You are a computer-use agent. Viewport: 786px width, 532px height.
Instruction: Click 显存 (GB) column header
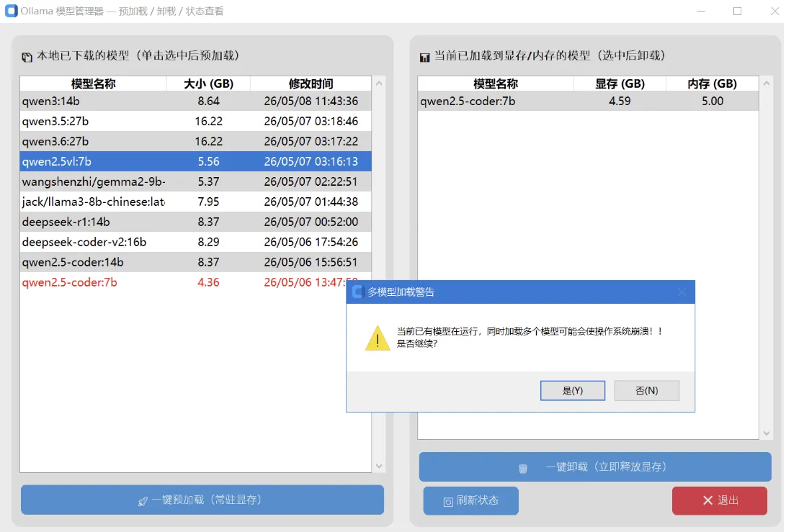(x=620, y=84)
